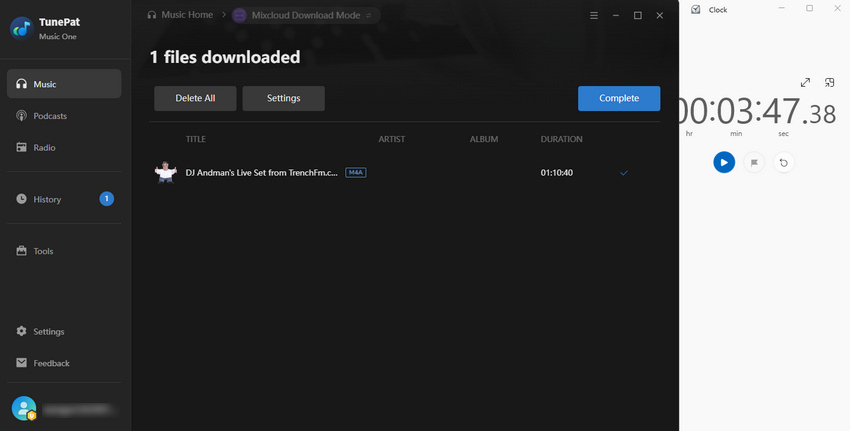Click the Podcasts microphone icon
Screen dimensions: 850x431
(22, 116)
